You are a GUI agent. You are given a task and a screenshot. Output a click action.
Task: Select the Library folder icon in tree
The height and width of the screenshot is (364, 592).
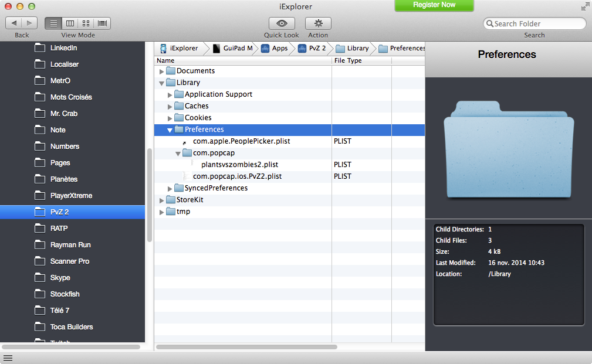click(171, 82)
